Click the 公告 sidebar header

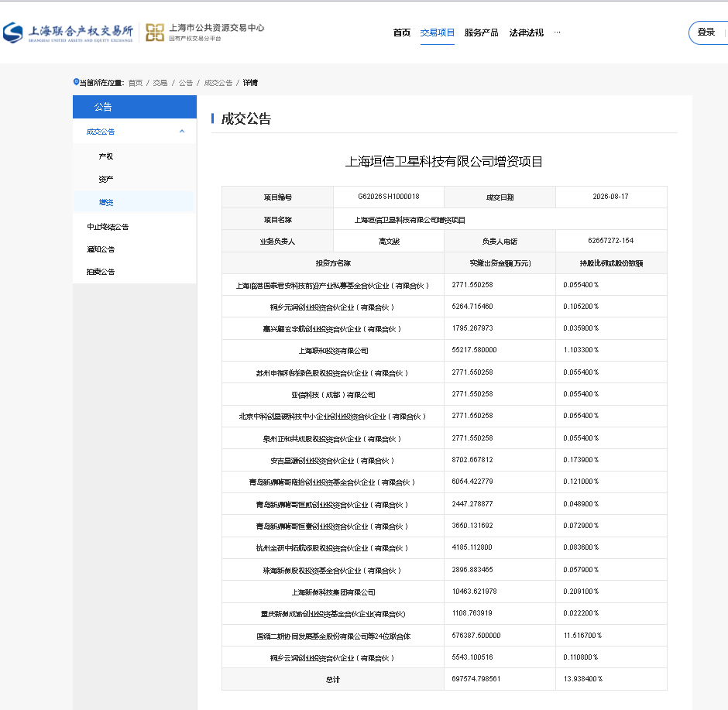[135, 107]
